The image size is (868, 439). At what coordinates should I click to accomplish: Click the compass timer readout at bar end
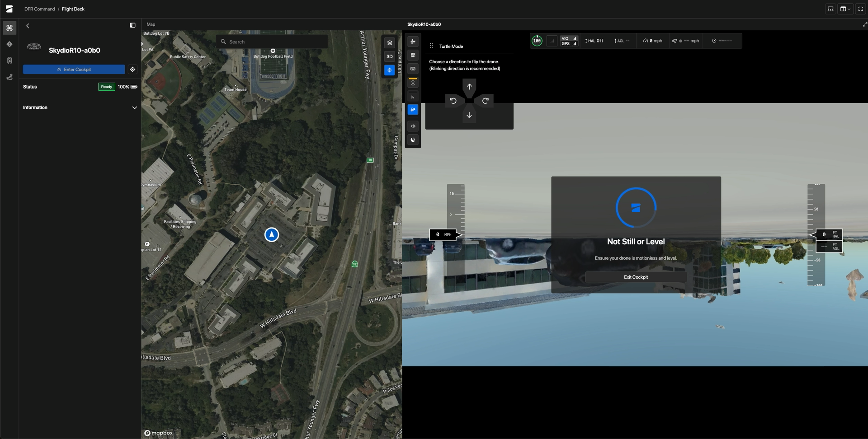pos(722,41)
